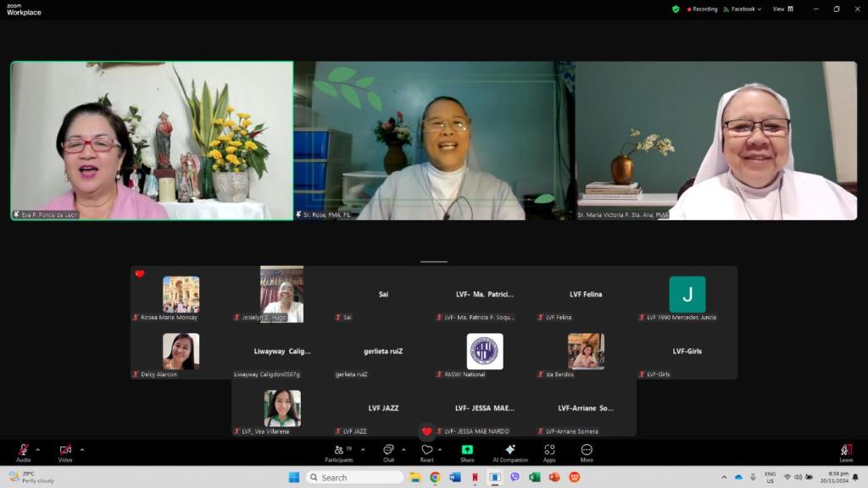Open the More options menu
The image size is (868, 488).
click(x=587, y=452)
